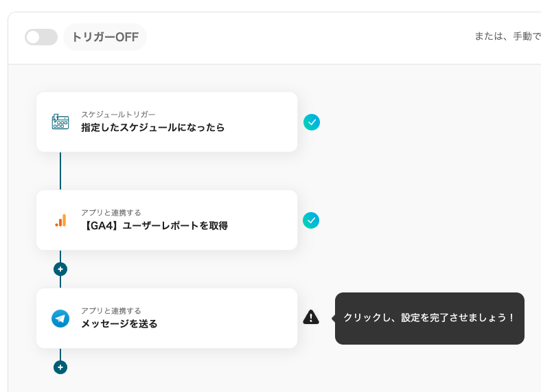Click the または、手動で text at top right

coord(507,36)
